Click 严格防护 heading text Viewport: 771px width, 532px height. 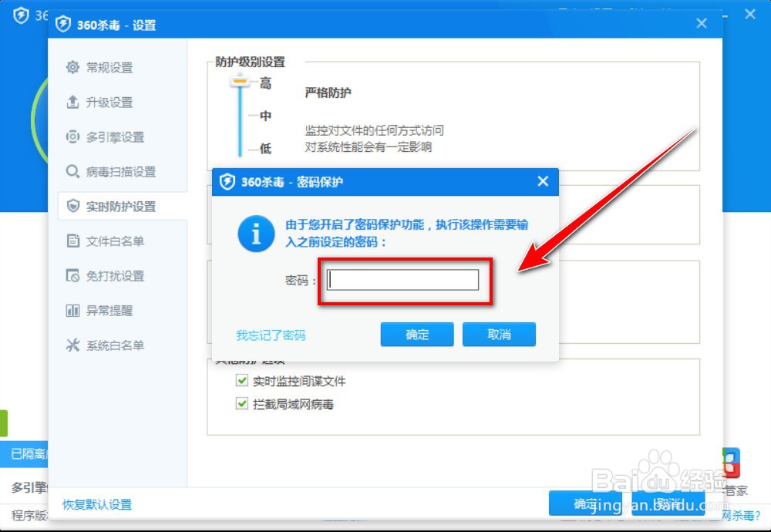tap(328, 93)
